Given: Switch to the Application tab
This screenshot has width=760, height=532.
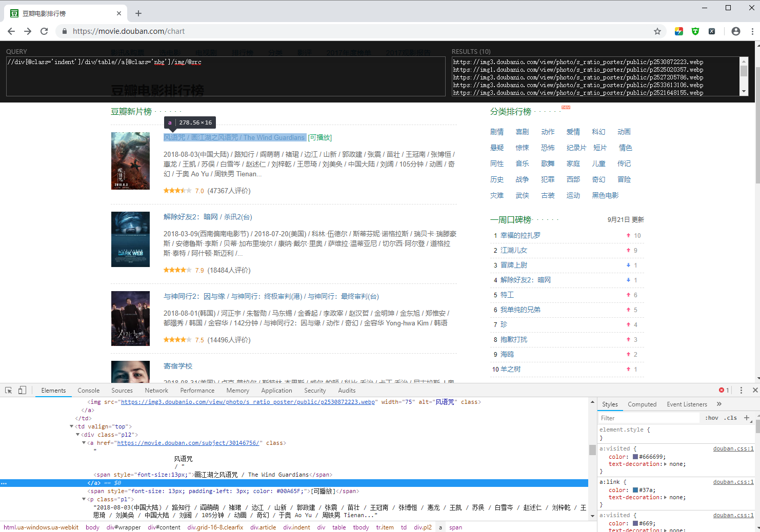Looking at the screenshot, I should click(x=277, y=391).
